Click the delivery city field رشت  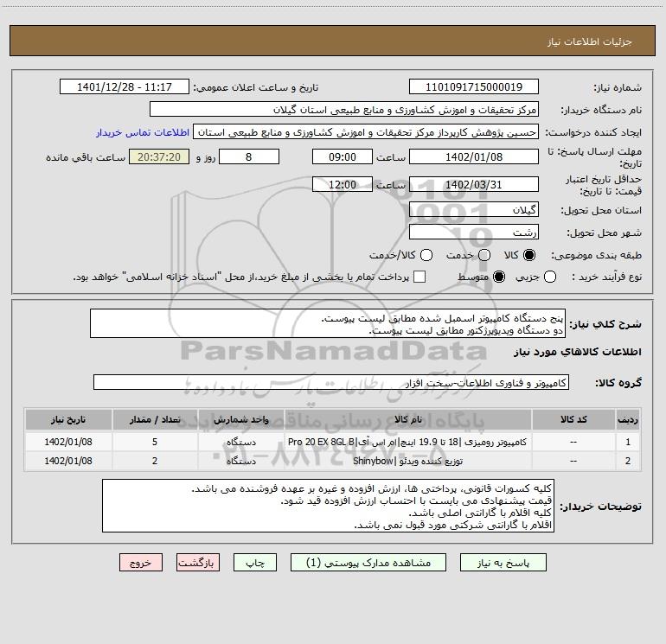474,232
